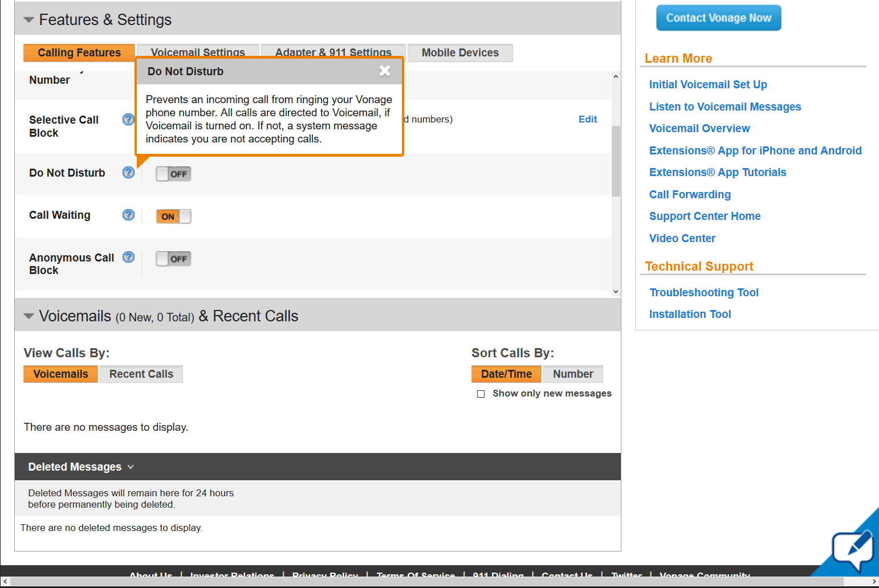Expand the Deleted Messages dropdown
This screenshot has height=588, width=879.
(x=81, y=467)
